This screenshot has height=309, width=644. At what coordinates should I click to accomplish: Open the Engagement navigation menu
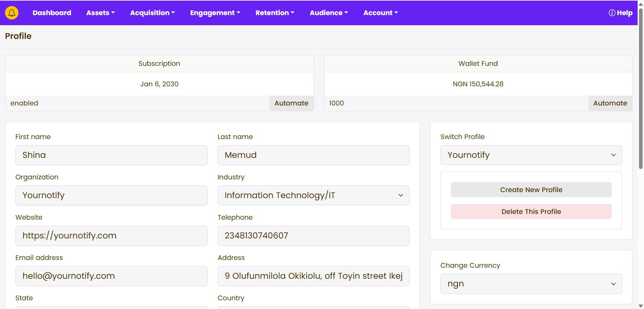tap(215, 13)
